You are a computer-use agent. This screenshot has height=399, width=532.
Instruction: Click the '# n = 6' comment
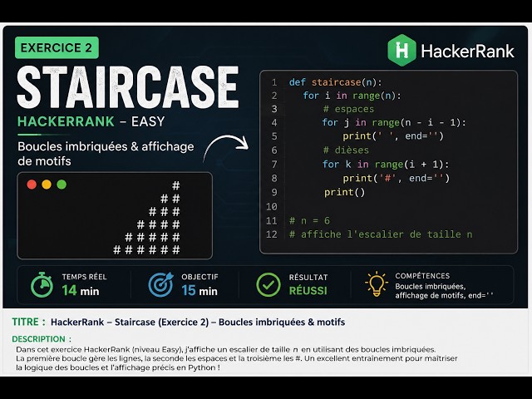point(309,221)
